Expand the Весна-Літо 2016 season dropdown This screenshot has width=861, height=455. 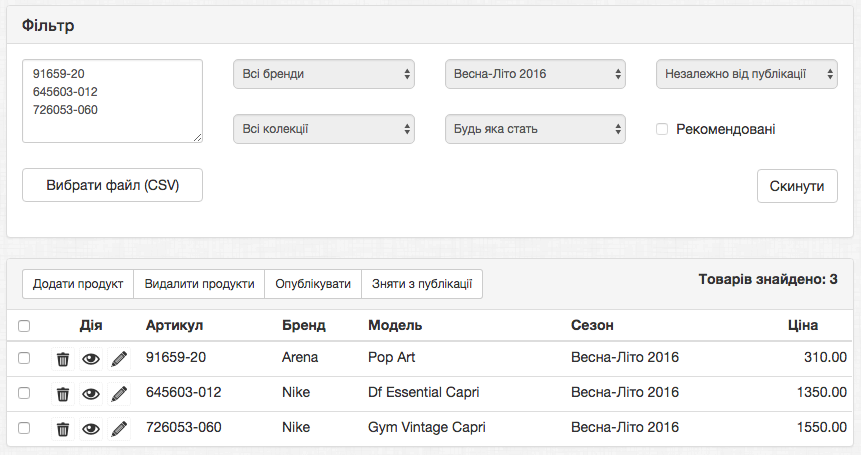[x=535, y=73]
